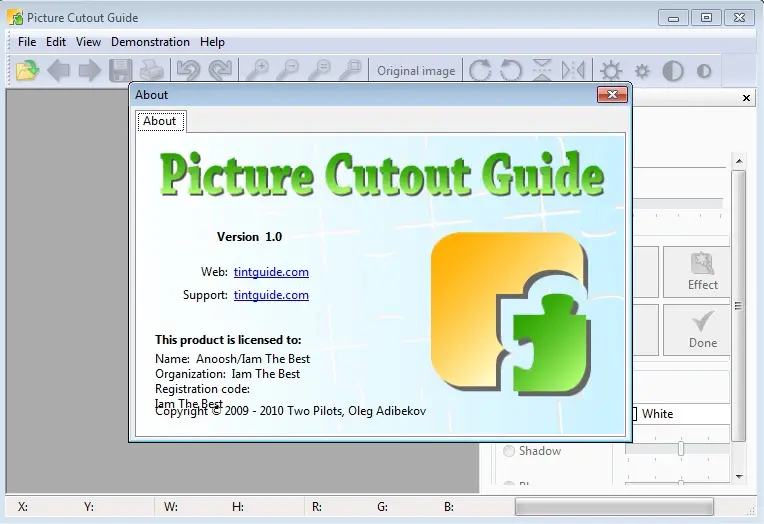
Task: Open the File menu
Action: click(x=27, y=42)
